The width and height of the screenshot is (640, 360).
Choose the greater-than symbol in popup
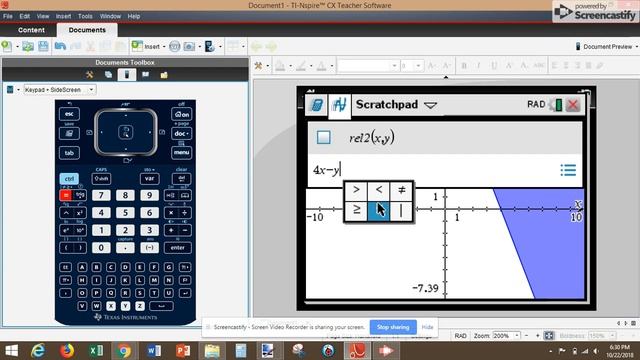[356, 190]
